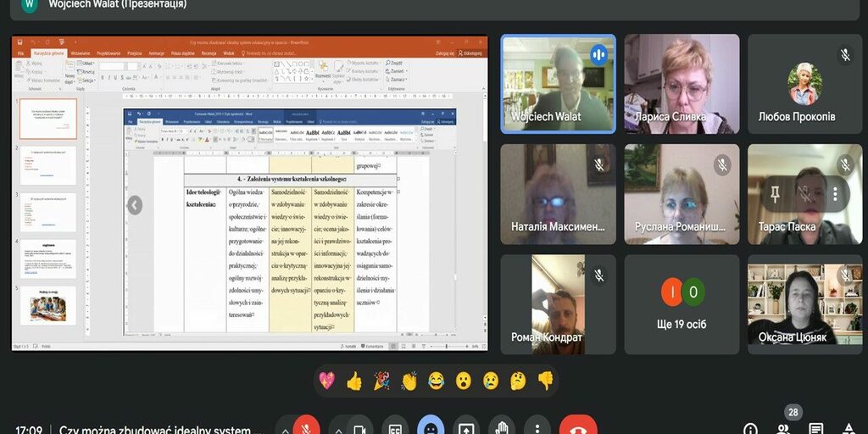Send the thumbs up reaction

pyautogui.click(x=354, y=381)
